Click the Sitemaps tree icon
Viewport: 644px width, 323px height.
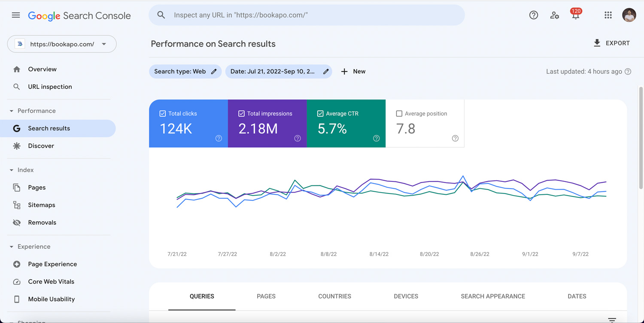coord(17,205)
